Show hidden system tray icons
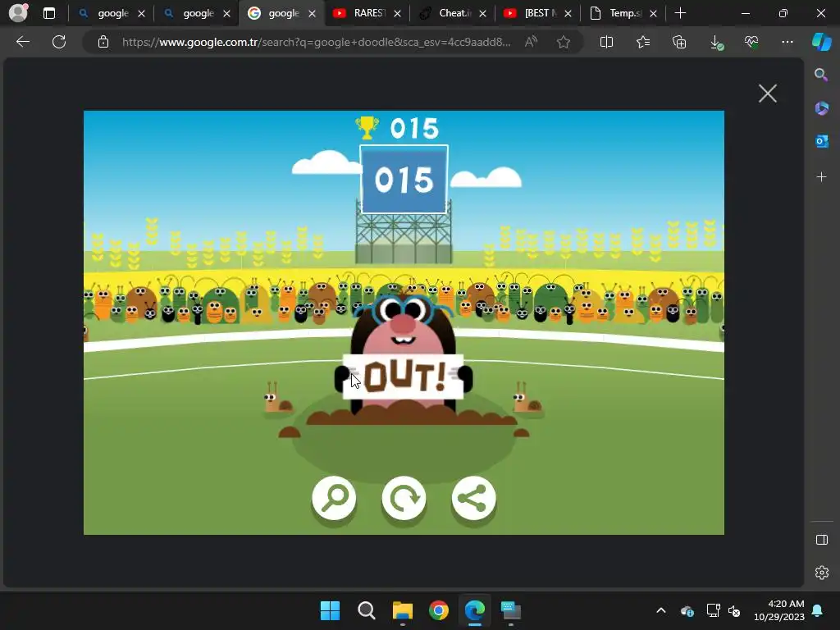The height and width of the screenshot is (630, 840). click(x=661, y=610)
